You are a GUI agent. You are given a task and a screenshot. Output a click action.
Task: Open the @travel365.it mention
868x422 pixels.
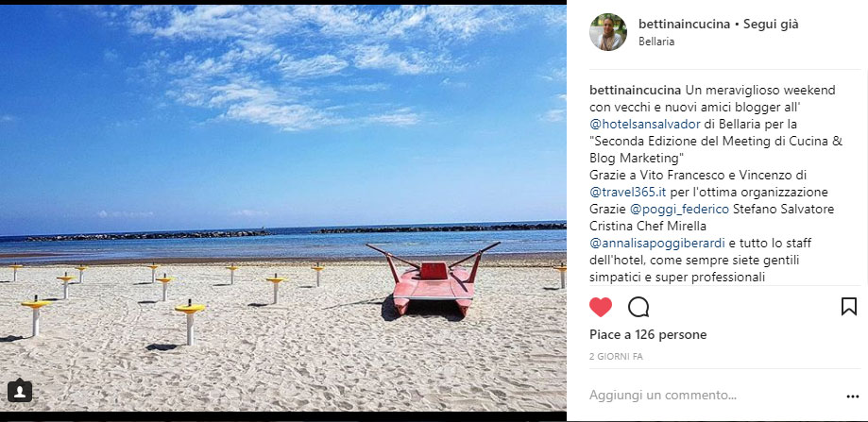[x=628, y=193]
